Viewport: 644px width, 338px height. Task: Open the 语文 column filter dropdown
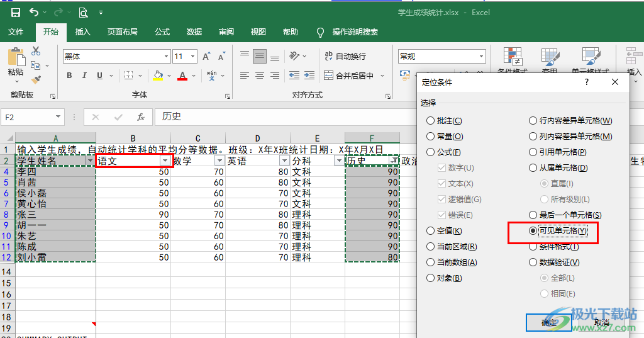[x=165, y=161]
